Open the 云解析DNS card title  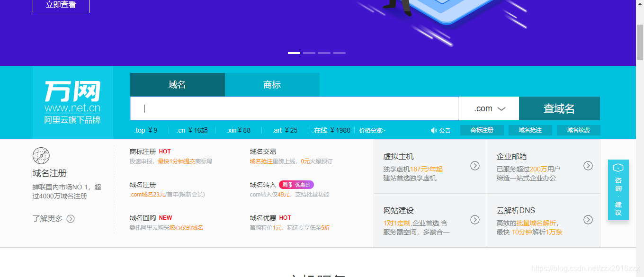pos(516,211)
